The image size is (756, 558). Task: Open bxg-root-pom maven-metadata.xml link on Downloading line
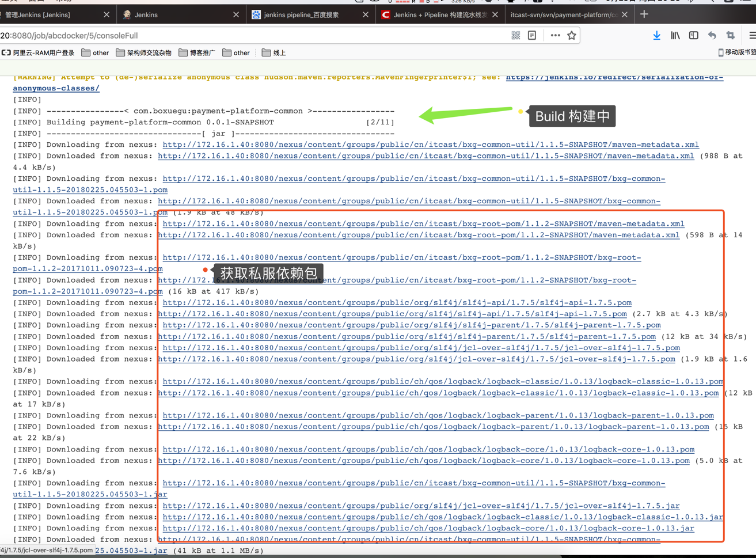tap(423, 223)
